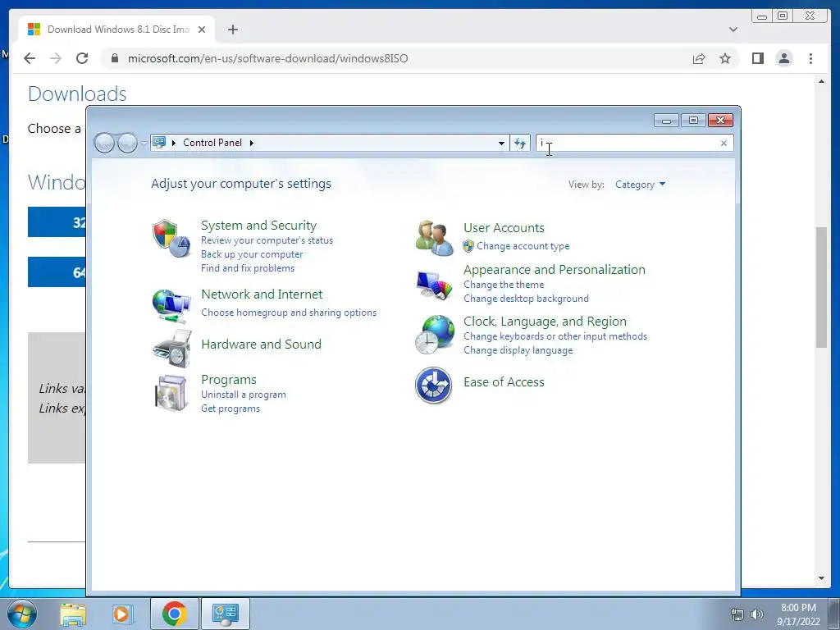Go back in the Chrome browser
This screenshot has width=840, height=630.
tap(30, 58)
